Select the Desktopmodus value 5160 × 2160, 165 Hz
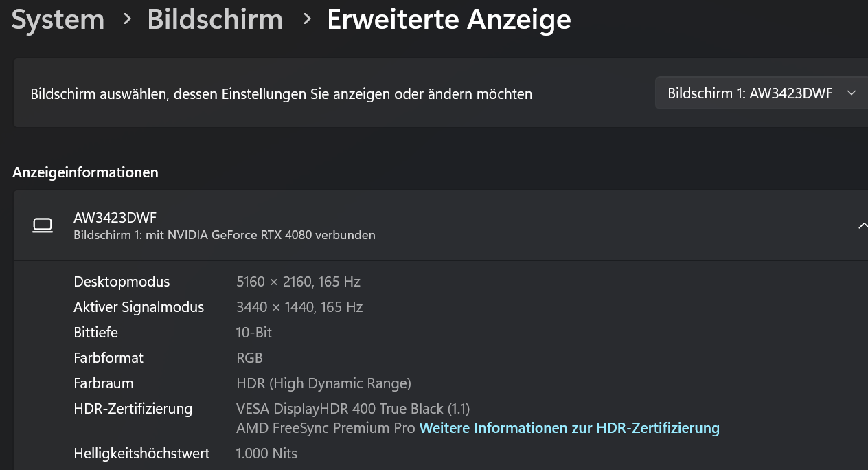 298,282
